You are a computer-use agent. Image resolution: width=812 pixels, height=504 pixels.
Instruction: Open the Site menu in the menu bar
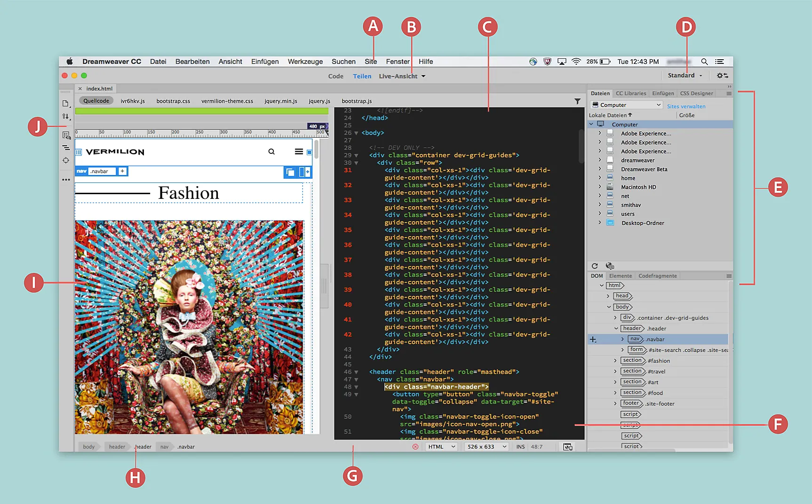coord(371,62)
